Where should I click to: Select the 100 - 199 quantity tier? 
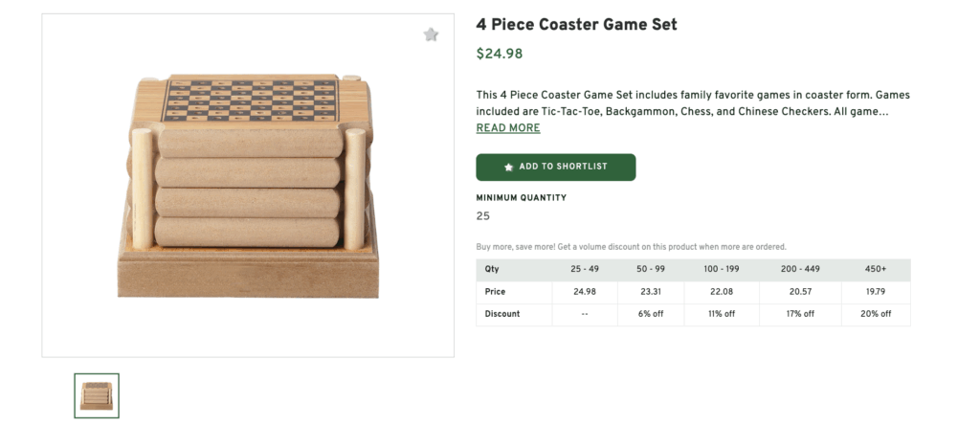tap(722, 269)
